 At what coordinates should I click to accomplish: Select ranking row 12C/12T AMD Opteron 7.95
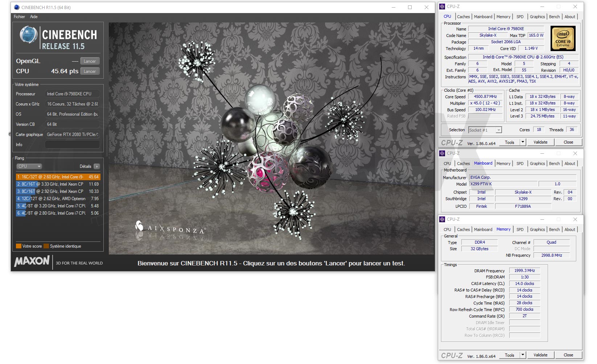tap(58, 199)
